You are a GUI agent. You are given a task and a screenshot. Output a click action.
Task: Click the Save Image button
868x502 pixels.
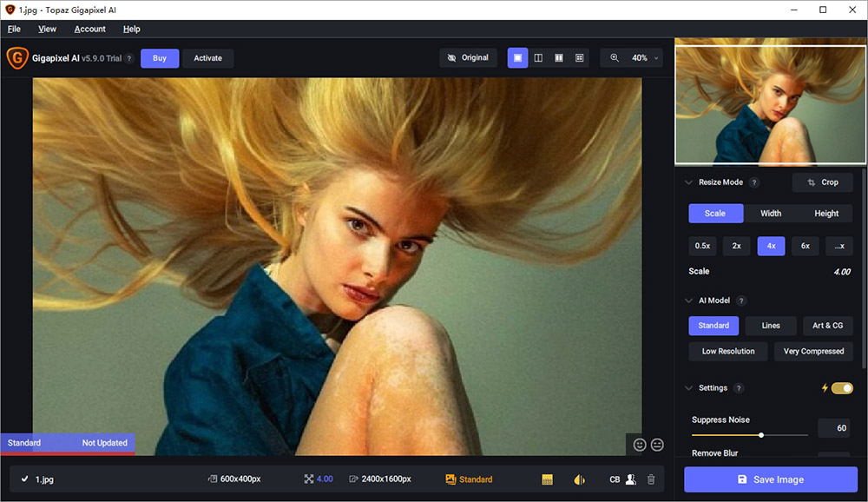[x=770, y=479]
